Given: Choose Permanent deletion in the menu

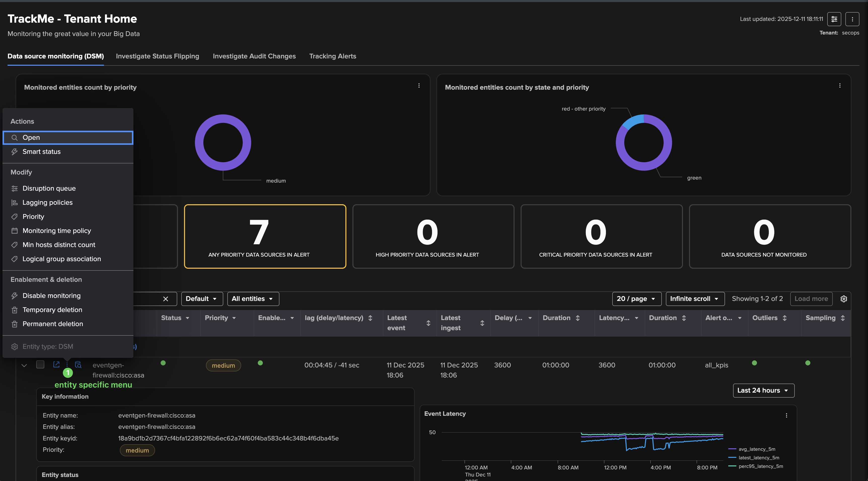Looking at the screenshot, I should (53, 324).
